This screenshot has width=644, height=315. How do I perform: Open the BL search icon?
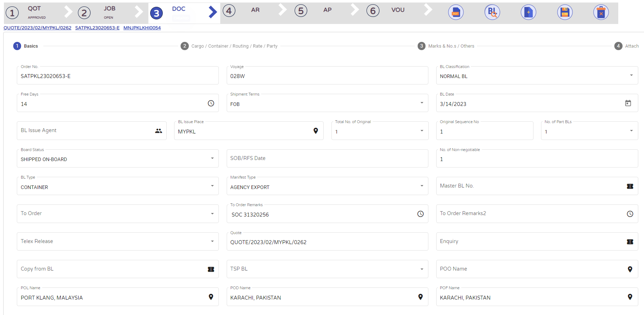click(492, 13)
